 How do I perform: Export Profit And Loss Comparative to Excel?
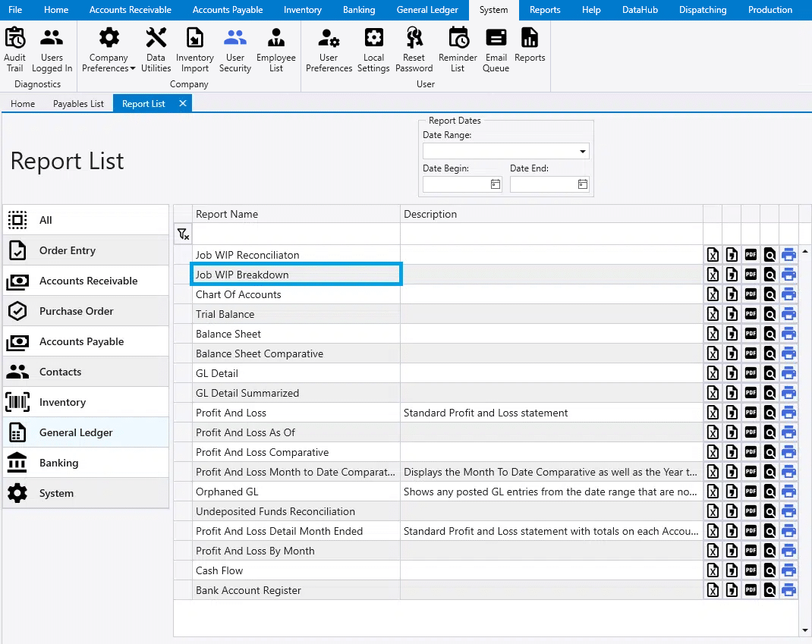pos(713,452)
